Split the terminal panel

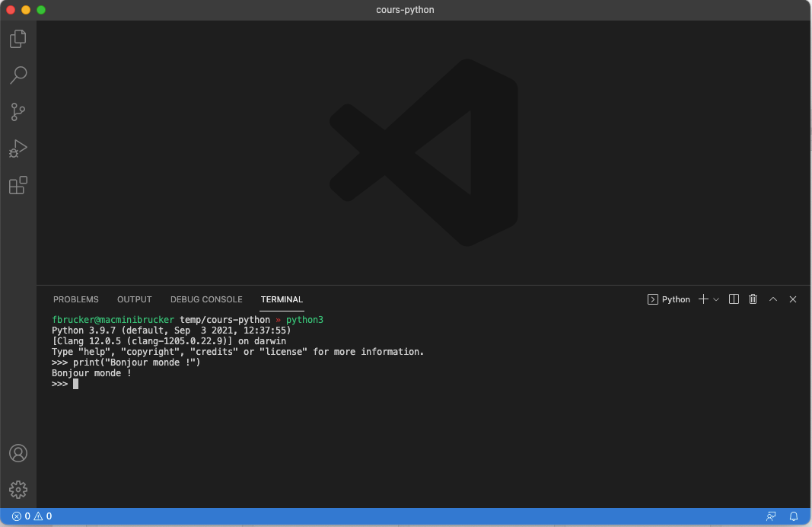[734, 299]
